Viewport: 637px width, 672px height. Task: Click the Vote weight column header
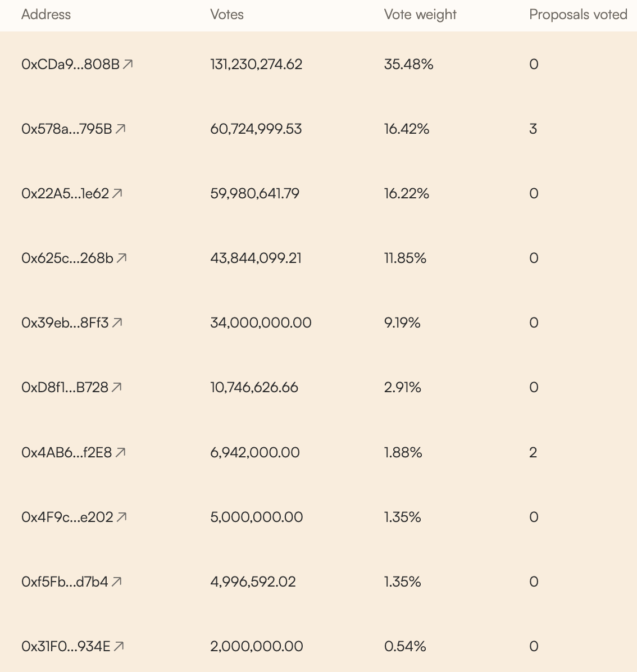(x=420, y=15)
